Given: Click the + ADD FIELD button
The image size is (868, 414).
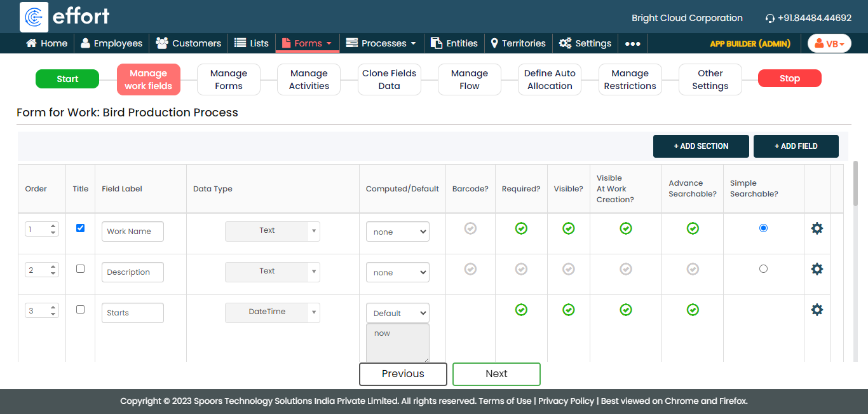Looking at the screenshot, I should point(796,146).
